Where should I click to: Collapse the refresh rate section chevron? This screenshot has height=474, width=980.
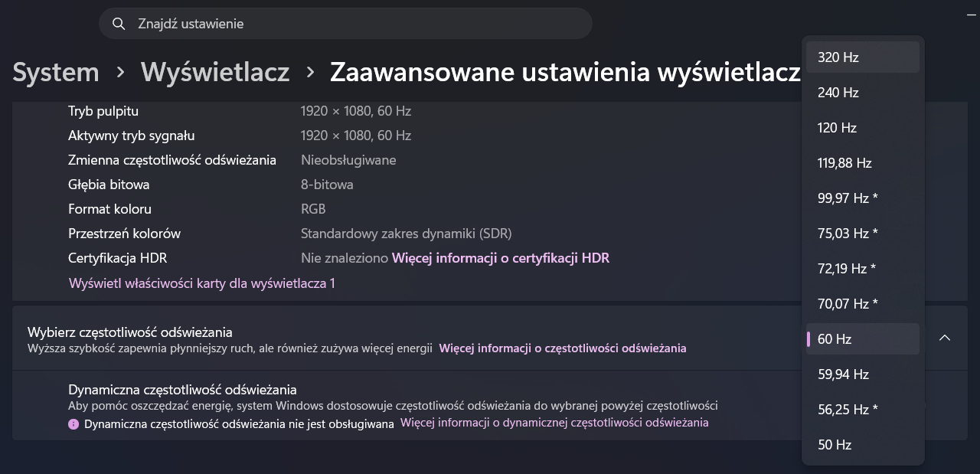945,338
